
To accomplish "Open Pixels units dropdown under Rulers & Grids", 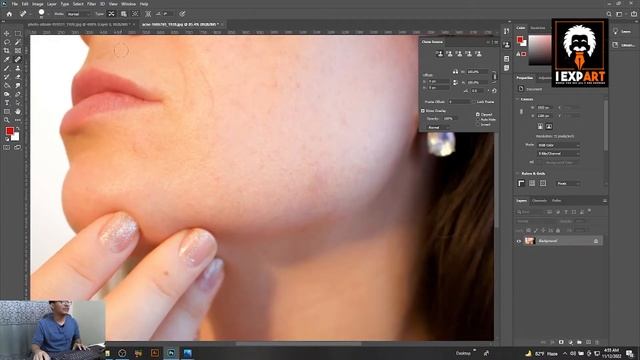I will coord(568,184).
